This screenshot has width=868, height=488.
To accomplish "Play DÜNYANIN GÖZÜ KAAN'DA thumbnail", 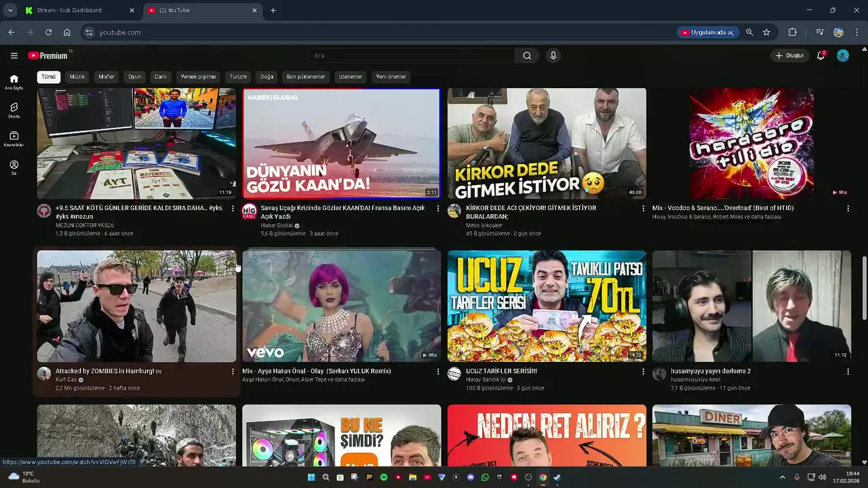I will click(341, 143).
